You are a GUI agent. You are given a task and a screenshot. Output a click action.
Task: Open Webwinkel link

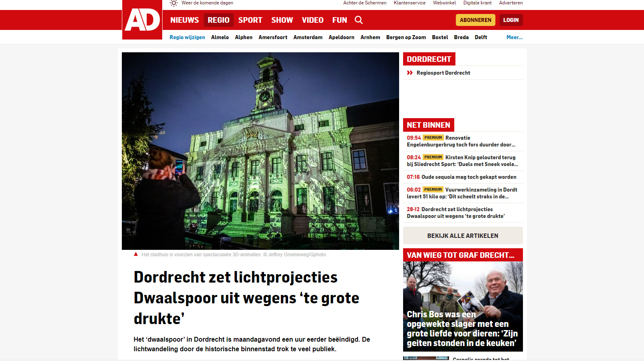pos(444,3)
